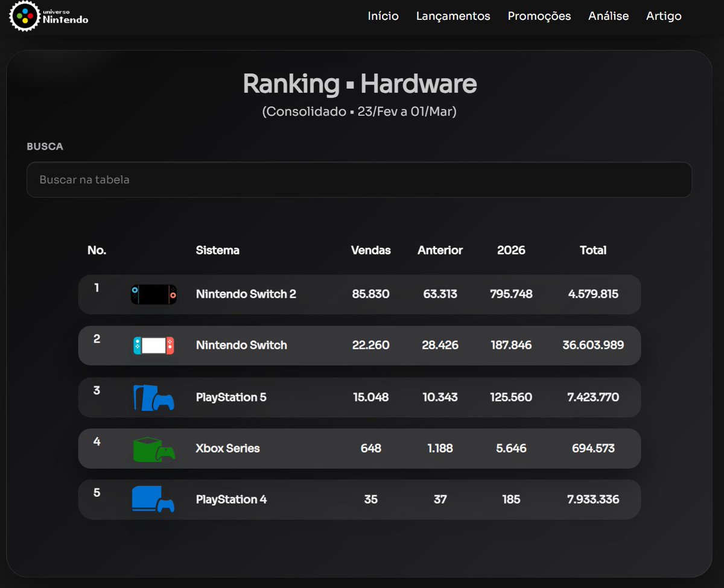Click the rank number 1 cell
The width and height of the screenshot is (724, 588).
[97, 288]
